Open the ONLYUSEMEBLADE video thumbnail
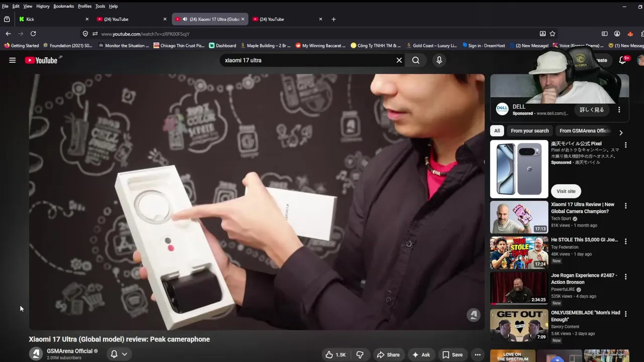 click(519, 325)
